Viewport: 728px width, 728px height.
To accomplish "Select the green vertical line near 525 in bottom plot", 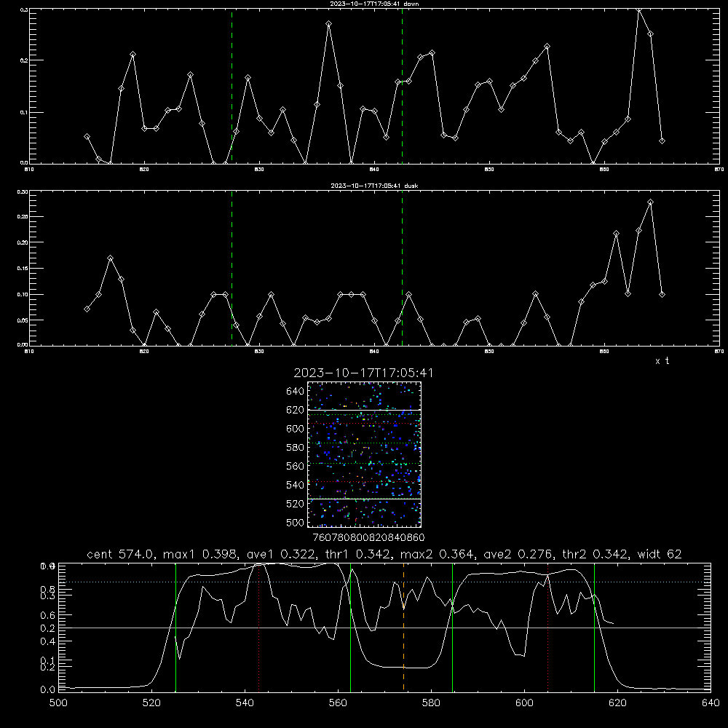I will pos(175,627).
